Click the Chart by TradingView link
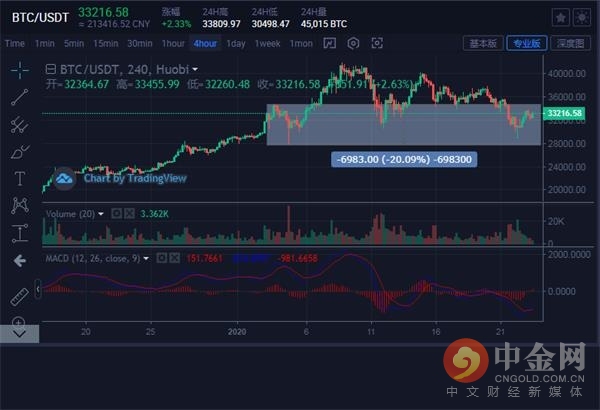600x410 pixels. [x=135, y=178]
